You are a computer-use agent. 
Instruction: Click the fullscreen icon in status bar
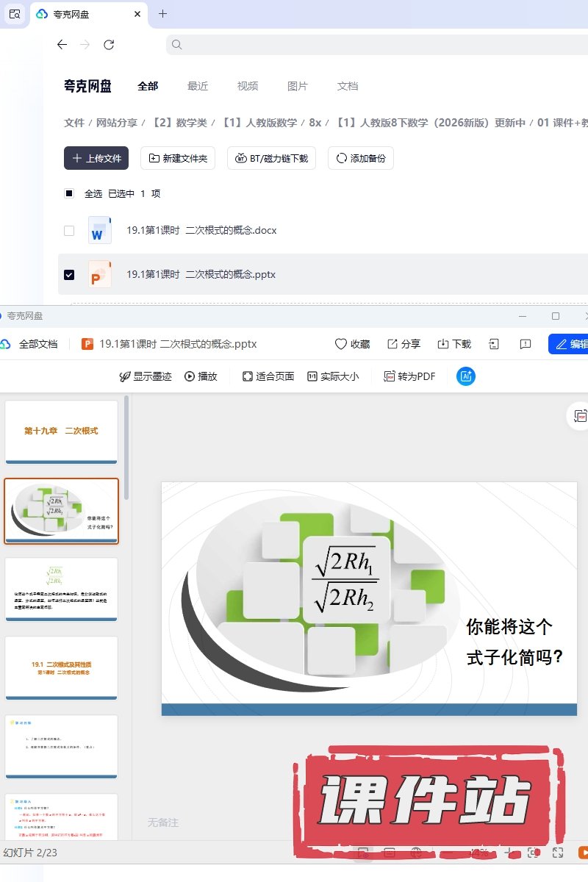point(558,853)
